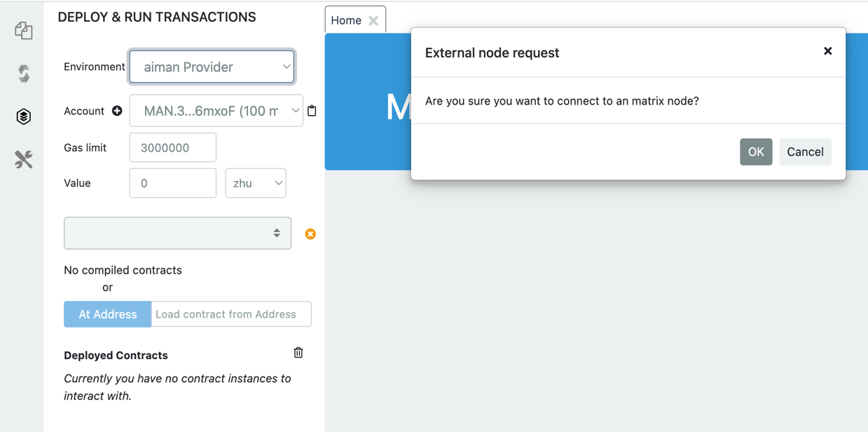Confirm with the OK button
Image resolution: width=868 pixels, height=432 pixels.
click(756, 151)
